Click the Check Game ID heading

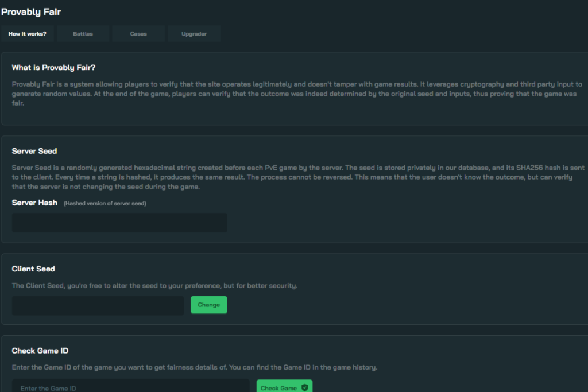(40, 351)
